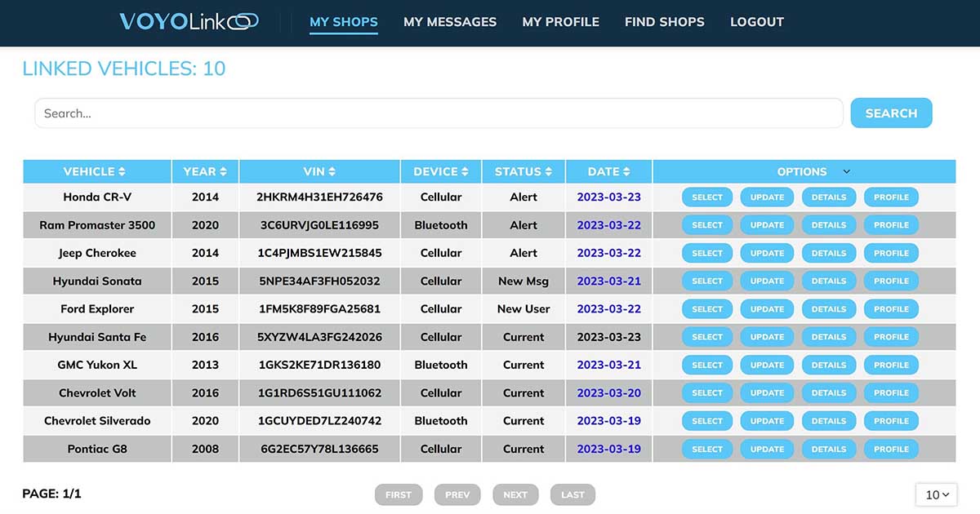980x514 pixels.
Task: Open My Profile in navigation bar
Action: pyautogui.click(x=560, y=22)
